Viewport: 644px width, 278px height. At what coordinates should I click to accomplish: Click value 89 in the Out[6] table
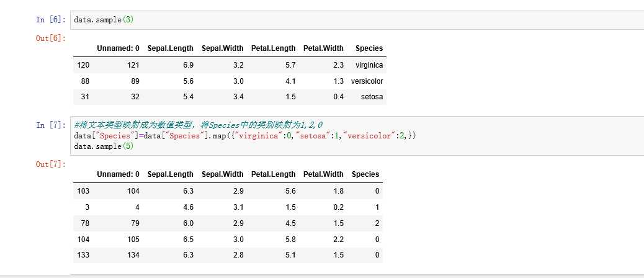(x=135, y=81)
